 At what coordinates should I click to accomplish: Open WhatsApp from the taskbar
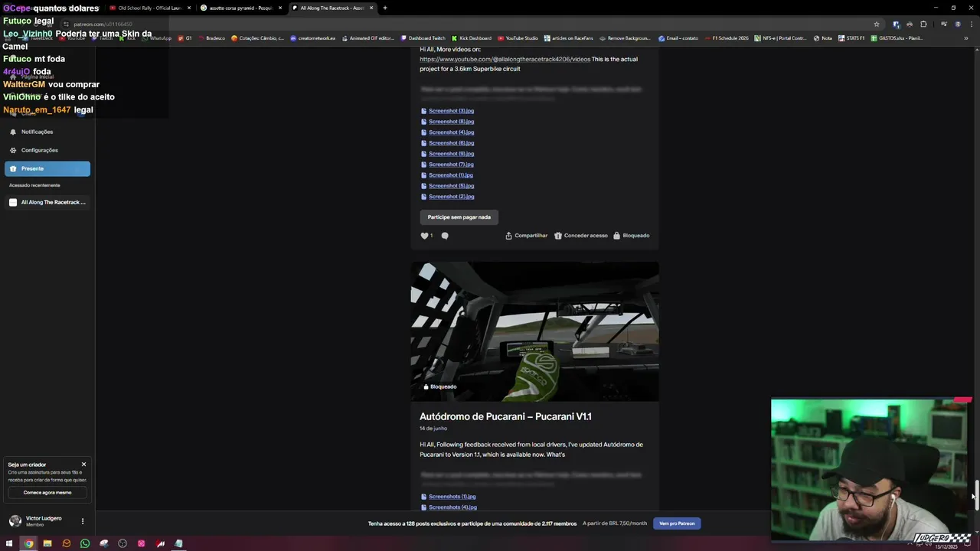click(x=85, y=544)
